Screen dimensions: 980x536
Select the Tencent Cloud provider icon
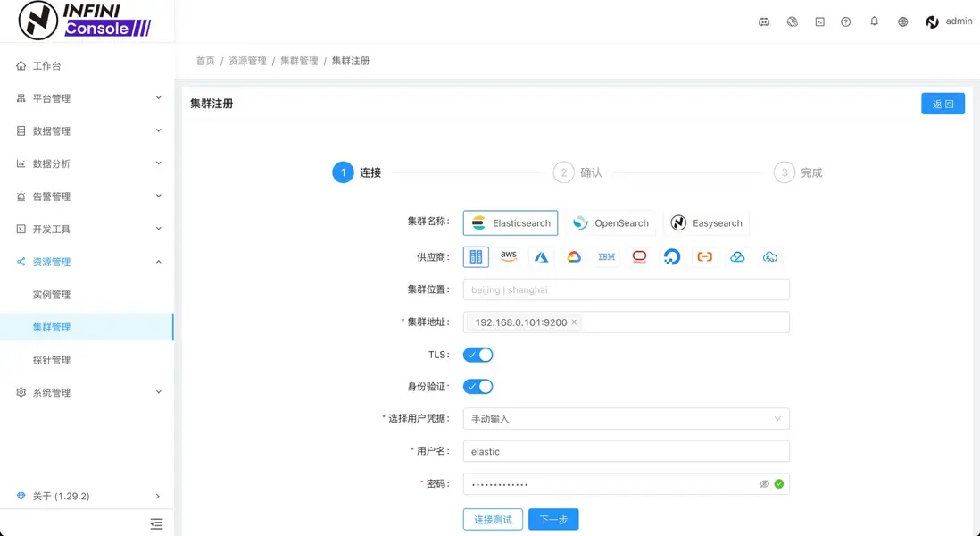[x=737, y=257]
